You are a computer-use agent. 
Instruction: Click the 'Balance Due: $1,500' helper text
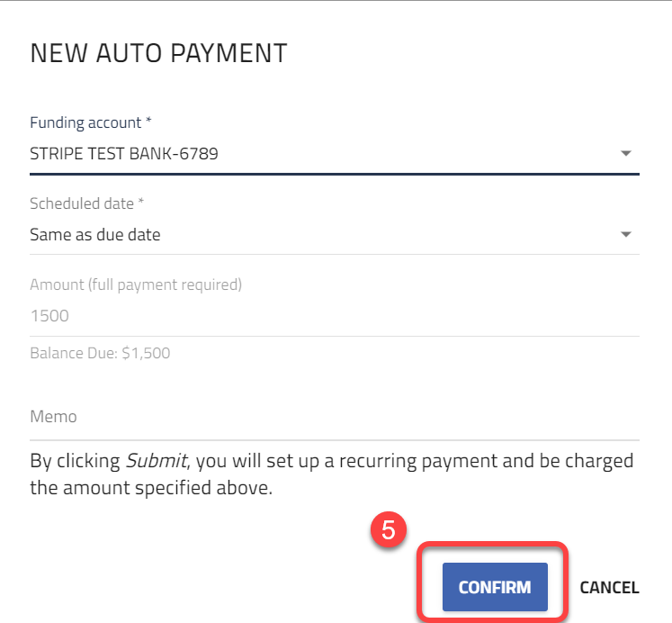click(x=100, y=353)
